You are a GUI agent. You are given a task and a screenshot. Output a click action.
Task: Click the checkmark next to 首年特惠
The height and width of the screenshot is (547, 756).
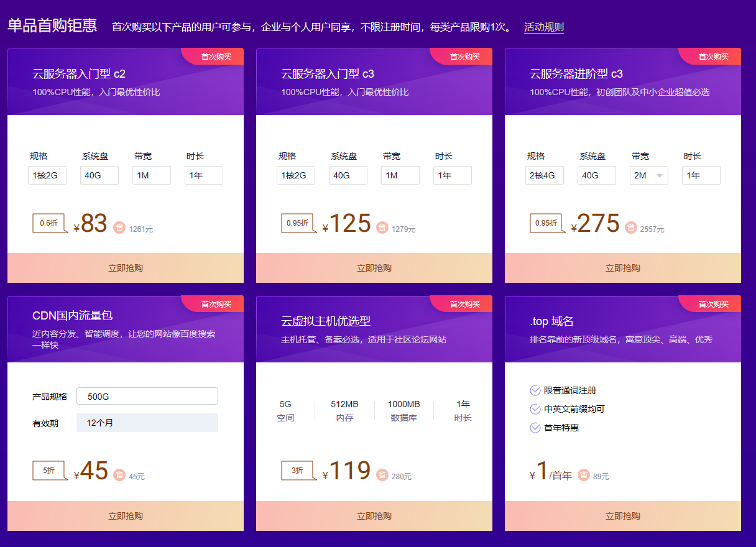[x=535, y=428]
